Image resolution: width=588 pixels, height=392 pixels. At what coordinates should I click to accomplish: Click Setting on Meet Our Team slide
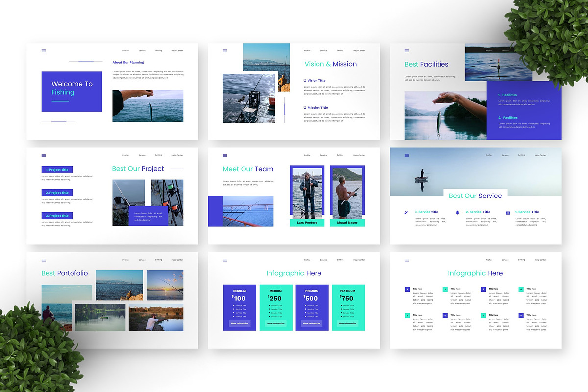click(340, 155)
